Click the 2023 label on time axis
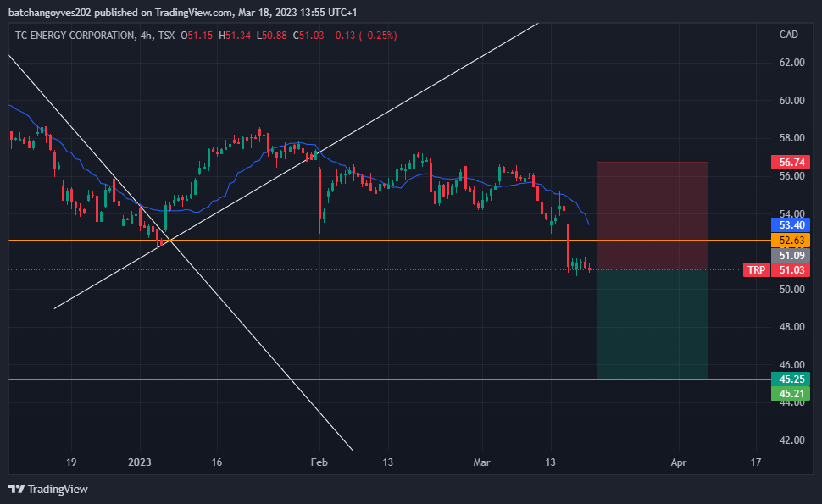822x504 pixels. point(140,462)
